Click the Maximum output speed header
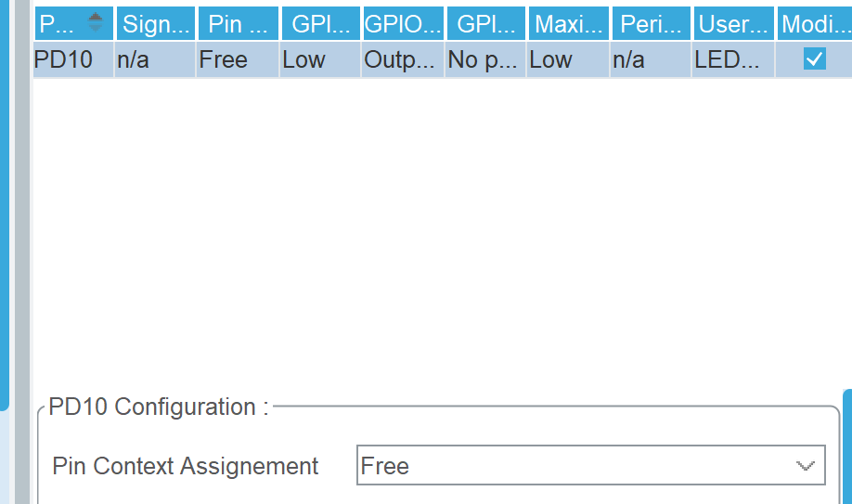 click(x=568, y=23)
